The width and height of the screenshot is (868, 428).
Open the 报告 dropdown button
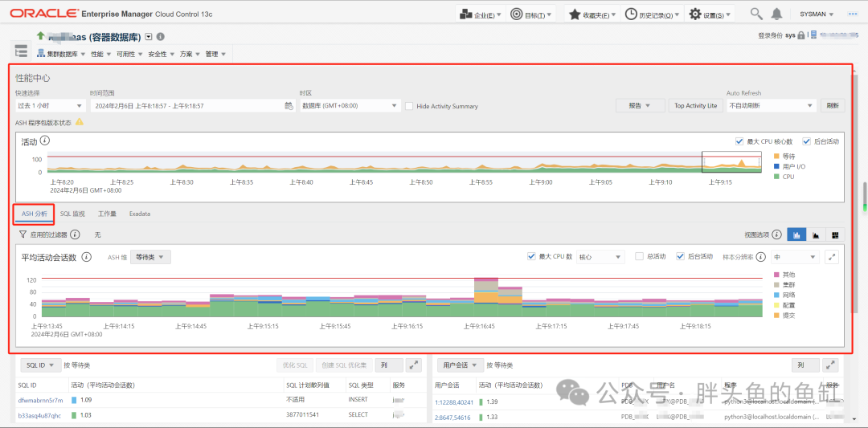(640, 106)
